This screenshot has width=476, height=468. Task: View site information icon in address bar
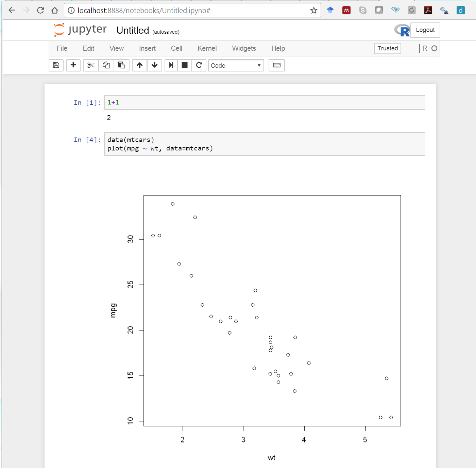click(x=71, y=11)
